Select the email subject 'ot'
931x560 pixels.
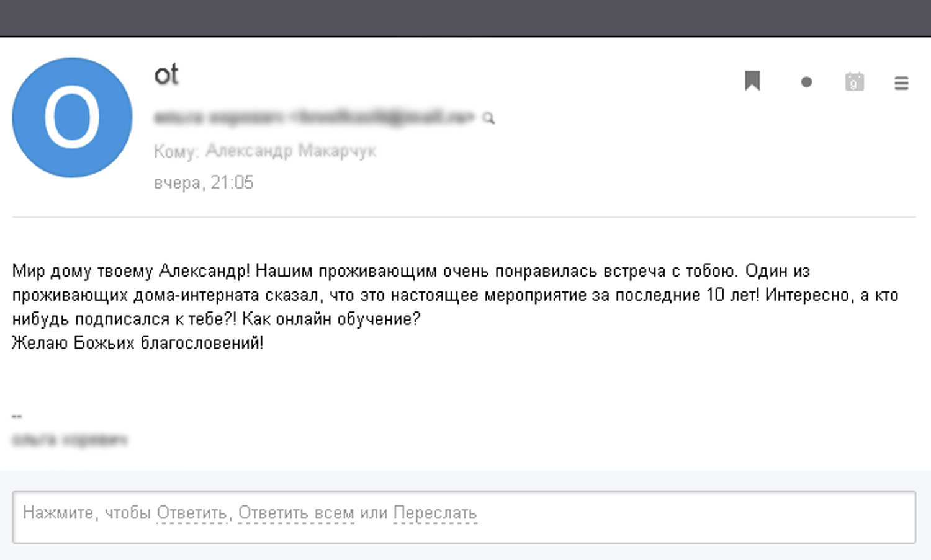[x=166, y=75]
